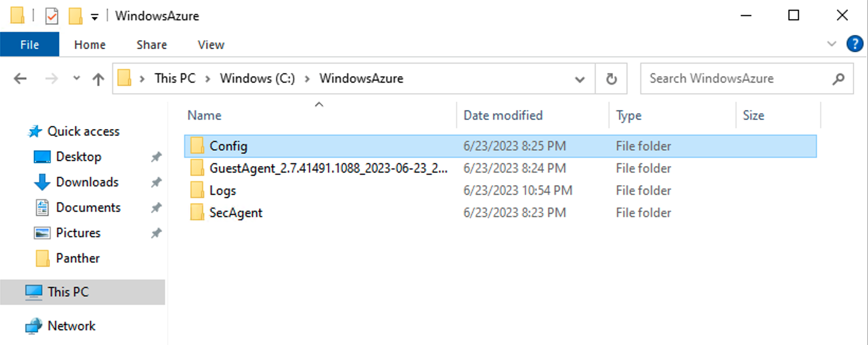
Task: Open the Logs folder
Action: click(x=223, y=190)
